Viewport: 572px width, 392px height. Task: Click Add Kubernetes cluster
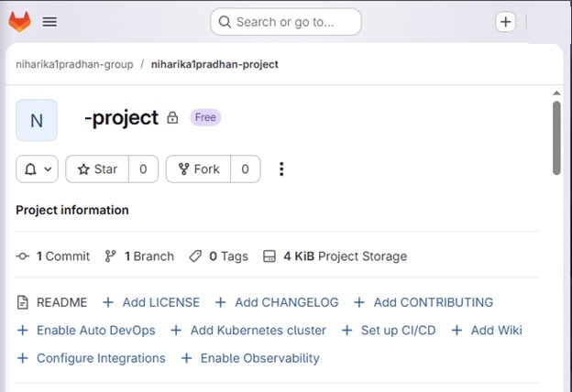(248, 331)
